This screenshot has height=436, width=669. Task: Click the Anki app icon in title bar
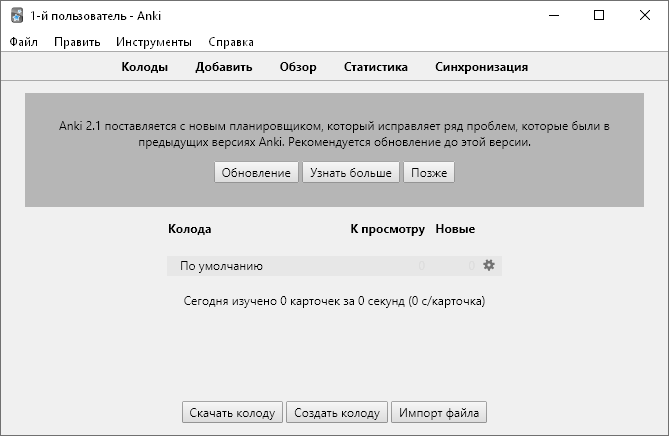[18, 15]
